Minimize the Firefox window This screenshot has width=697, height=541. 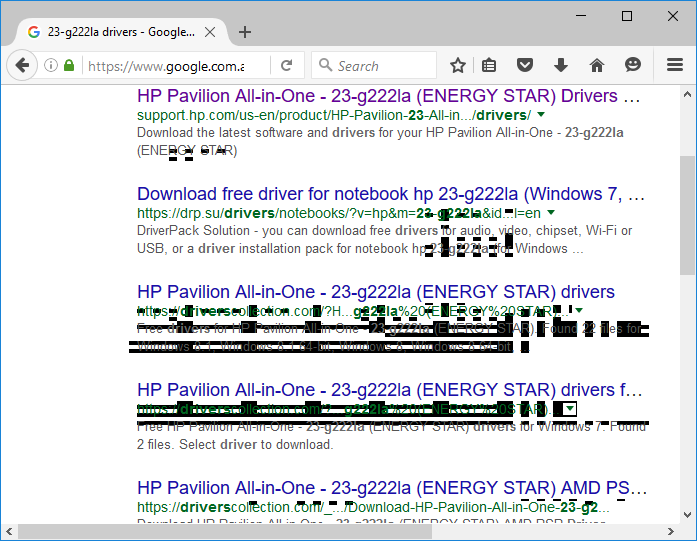[x=581, y=16]
